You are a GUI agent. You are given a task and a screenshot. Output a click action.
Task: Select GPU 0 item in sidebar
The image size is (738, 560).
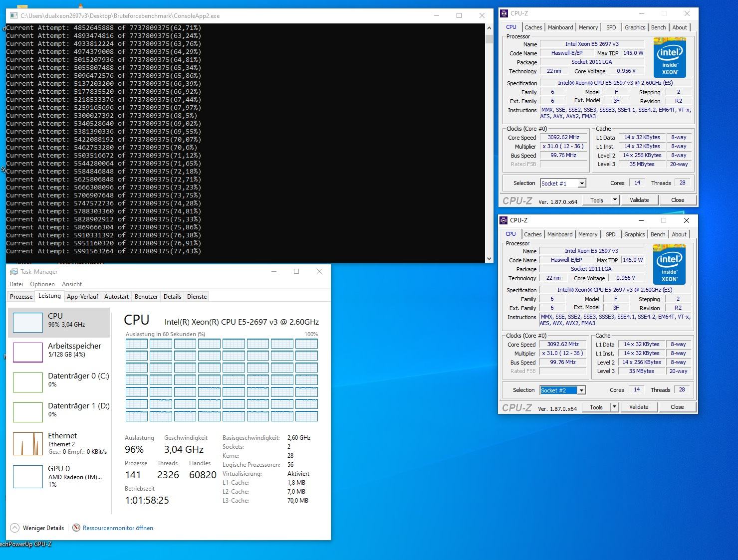coord(59,476)
